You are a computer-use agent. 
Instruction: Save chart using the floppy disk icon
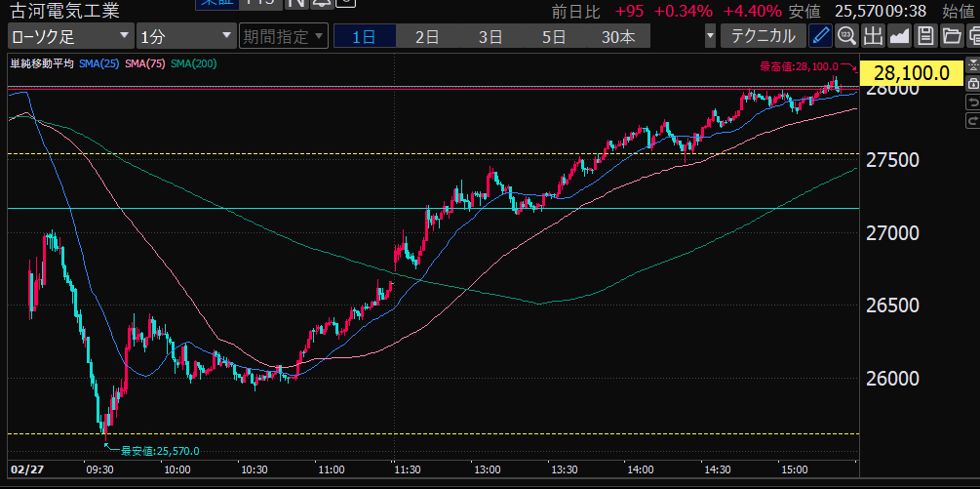pos(925,37)
